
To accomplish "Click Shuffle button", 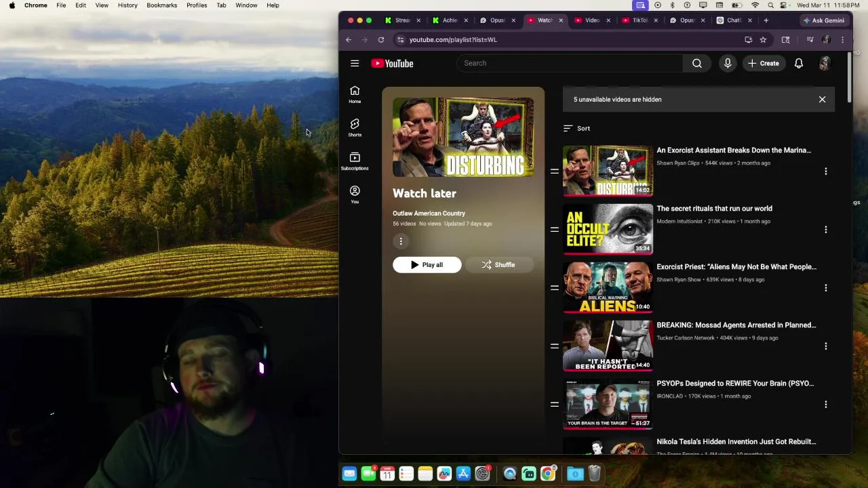I will pyautogui.click(x=498, y=265).
